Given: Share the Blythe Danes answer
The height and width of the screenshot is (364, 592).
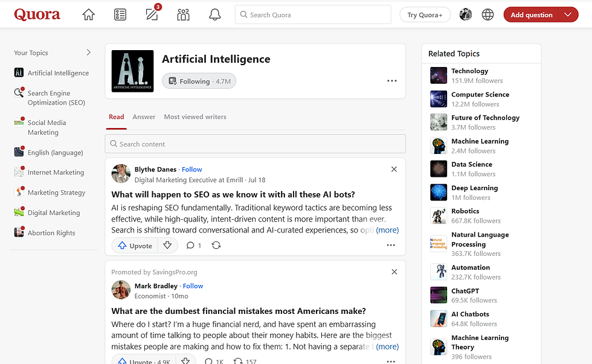Looking at the screenshot, I should [216, 245].
